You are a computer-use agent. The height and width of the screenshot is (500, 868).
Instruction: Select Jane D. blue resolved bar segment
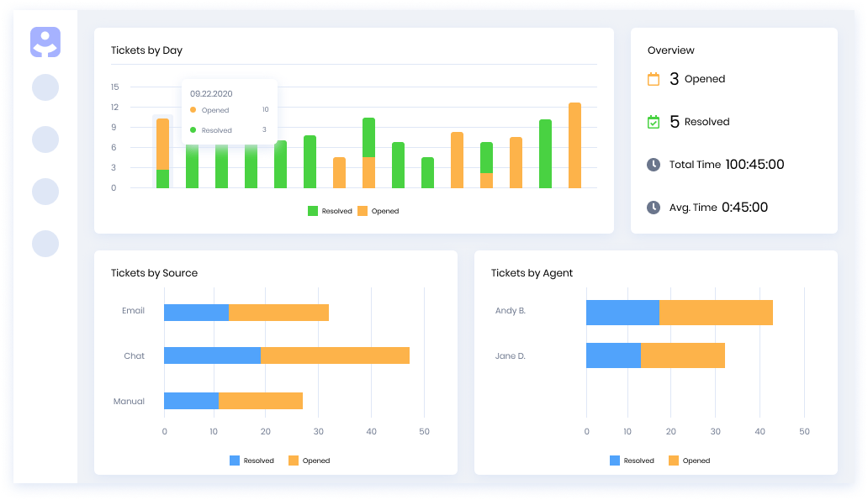click(613, 355)
